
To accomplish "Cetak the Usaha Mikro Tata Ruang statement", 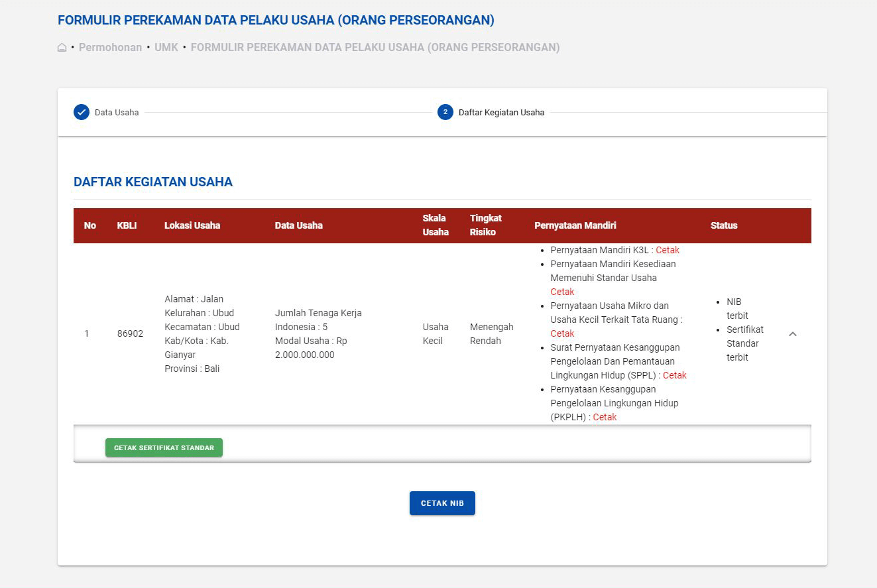I will tap(561, 333).
